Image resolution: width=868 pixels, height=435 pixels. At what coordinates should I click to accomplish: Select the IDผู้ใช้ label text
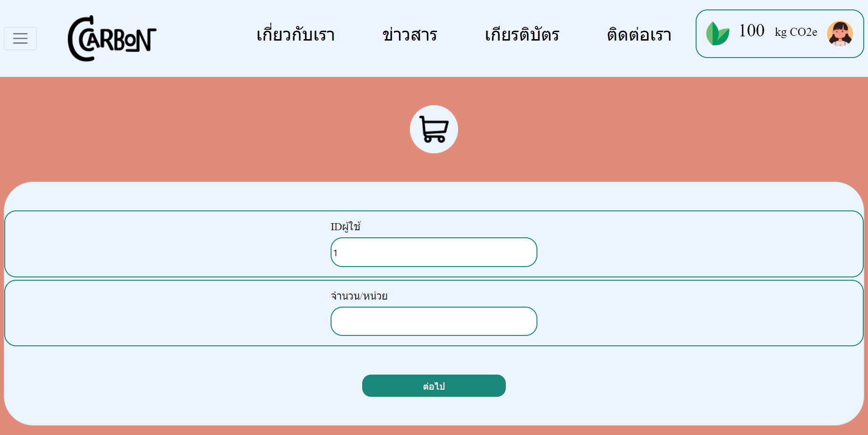pos(346,226)
